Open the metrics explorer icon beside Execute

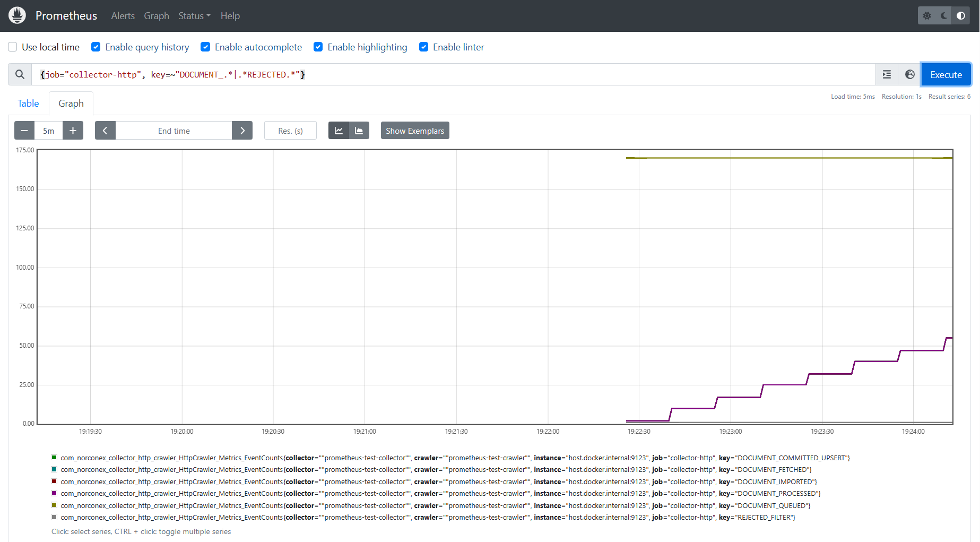886,74
